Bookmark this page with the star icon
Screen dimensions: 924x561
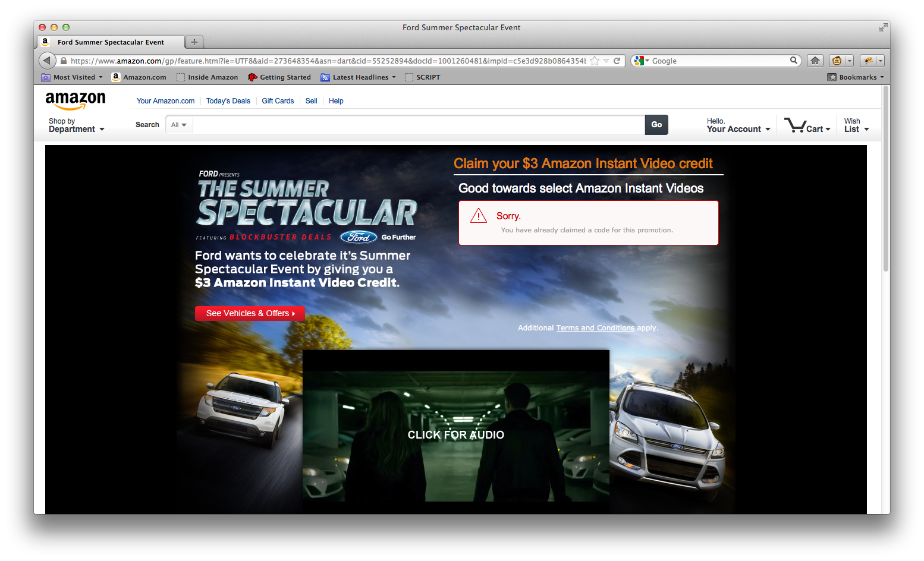tap(595, 61)
